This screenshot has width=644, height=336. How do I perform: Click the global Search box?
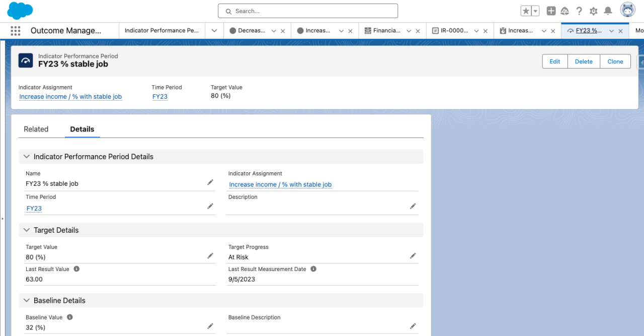pos(308,11)
